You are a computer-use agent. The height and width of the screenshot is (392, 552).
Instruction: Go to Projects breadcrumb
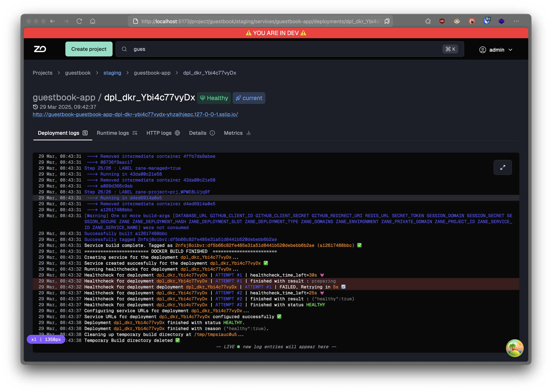pos(43,73)
